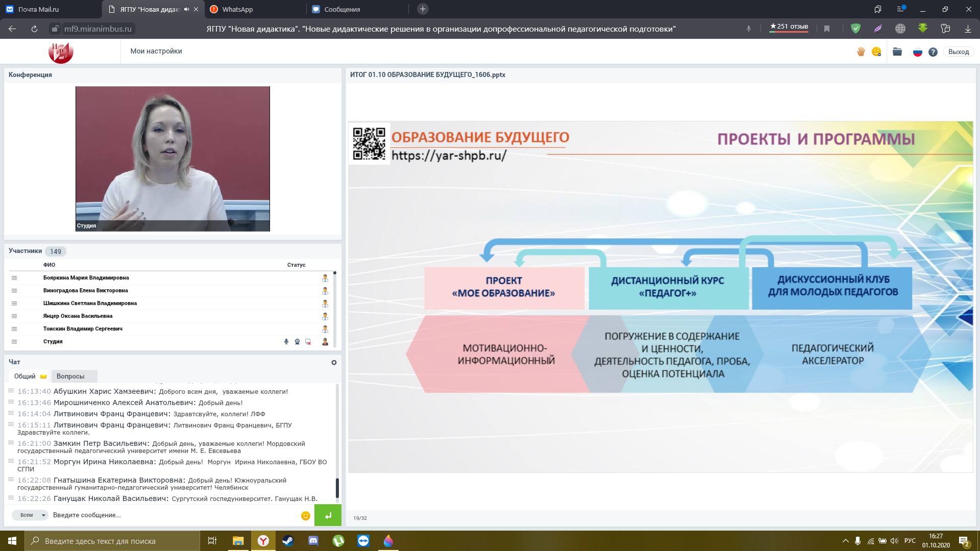Open row menu for Бояркина Мария Владимировна
Viewport: 980px width, 551px height.
point(14,278)
